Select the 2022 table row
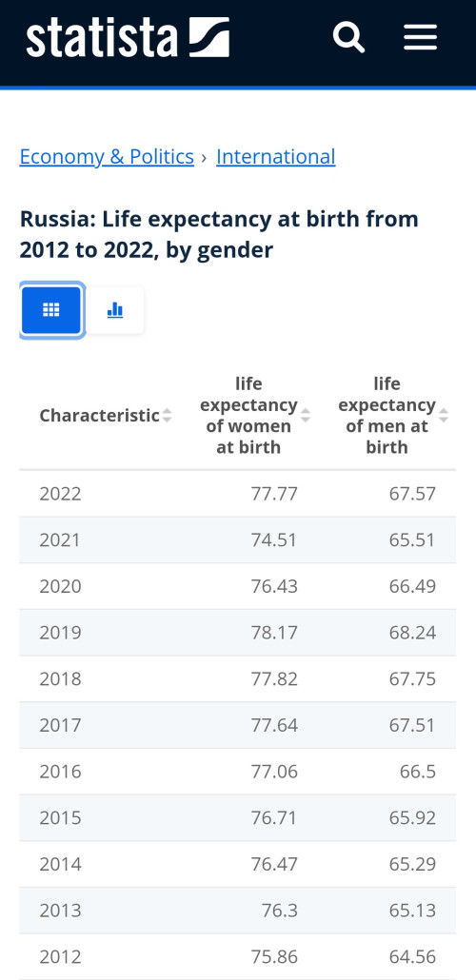Viewport: 476px width, 980px height. 238,494
